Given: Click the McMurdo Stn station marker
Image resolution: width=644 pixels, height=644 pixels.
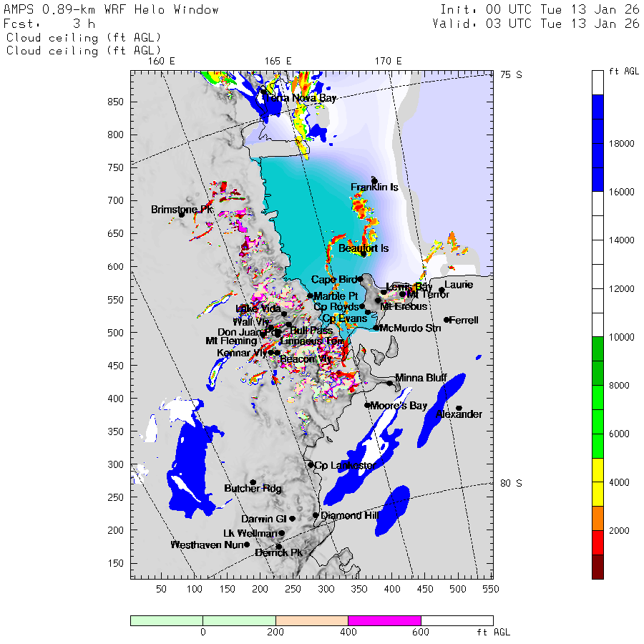Looking at the screenshot, I should click(376, 328).
